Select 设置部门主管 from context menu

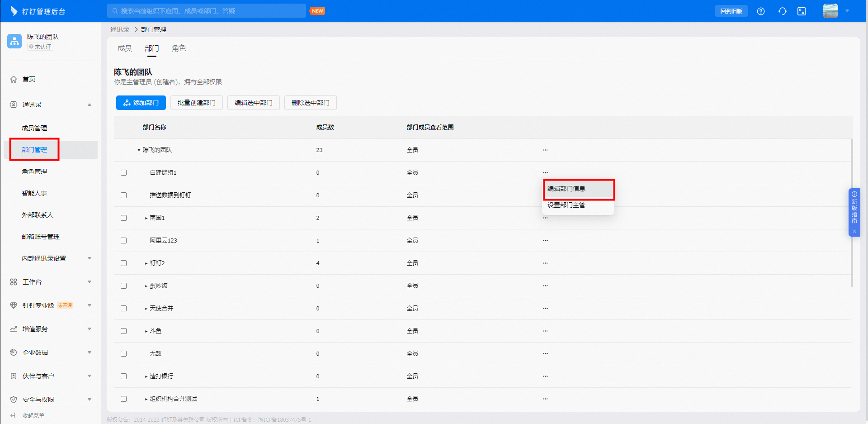tap(566, 205)
